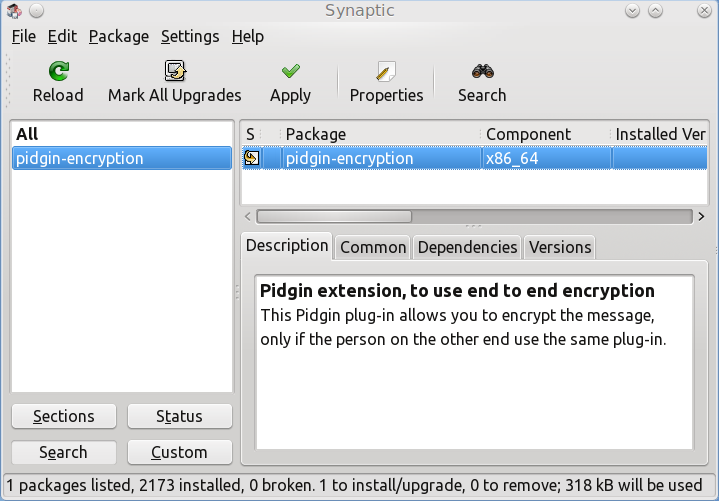This screenshot has width=719, height=501.
Task: Click the Custom filter button
Action: point(179,452)
